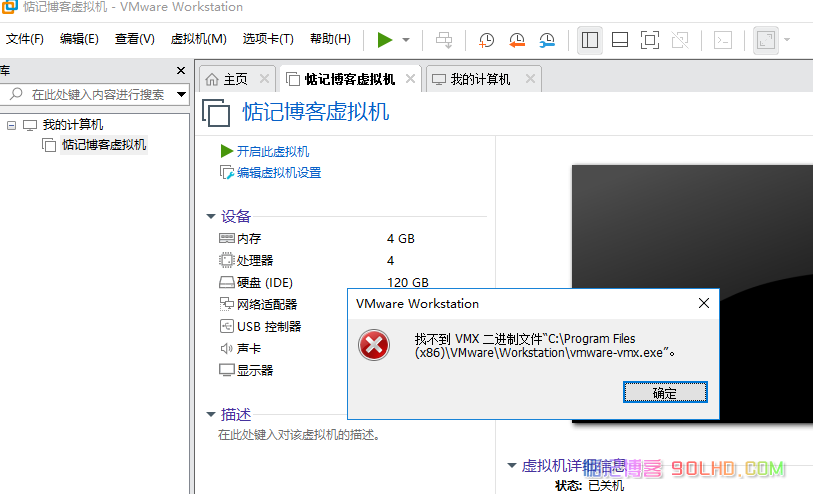
Task: Collapse the 描述 section
Action: pos(211,414)
